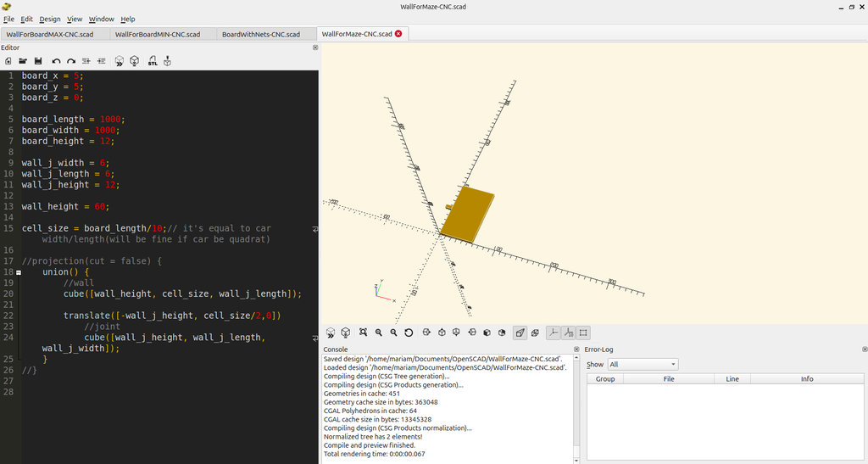
Task: Click the viewport Render icon
Action: 346,333
